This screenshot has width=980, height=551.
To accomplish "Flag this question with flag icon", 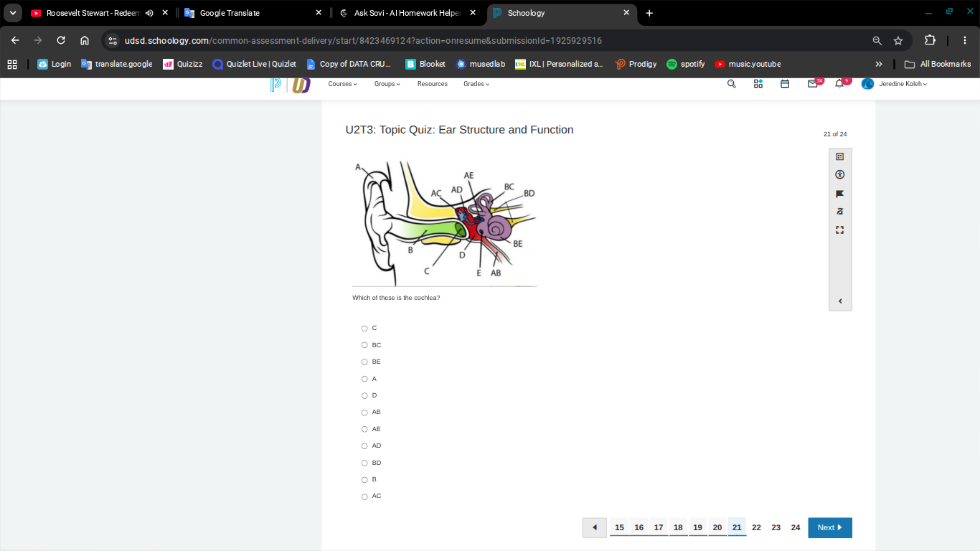I will [840, 194].
